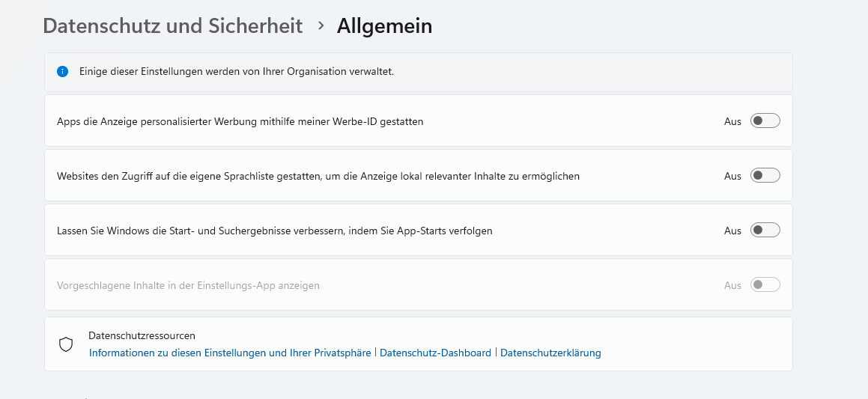Image resolution: width=868 pixels, height=399 pixels.
Task: Open the Datenschutz-Dashboard link
Action: [435, 353]
